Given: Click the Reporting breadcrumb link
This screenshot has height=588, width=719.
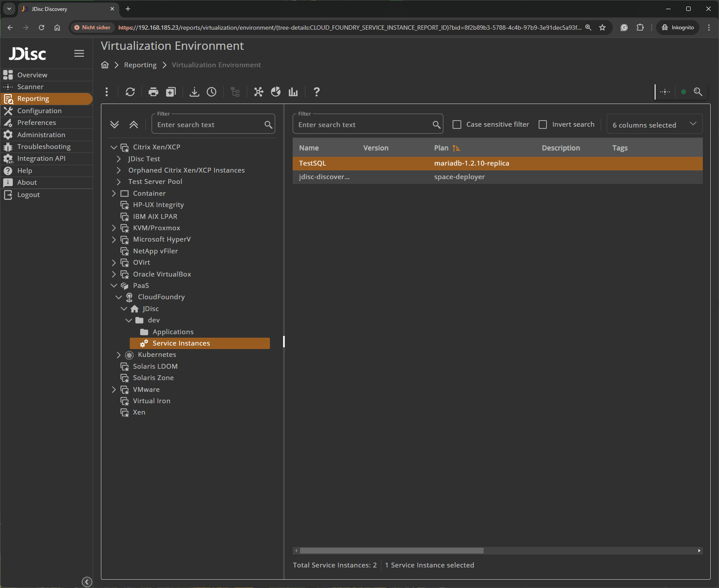Looking at the screenshot, I should [140, 65].
